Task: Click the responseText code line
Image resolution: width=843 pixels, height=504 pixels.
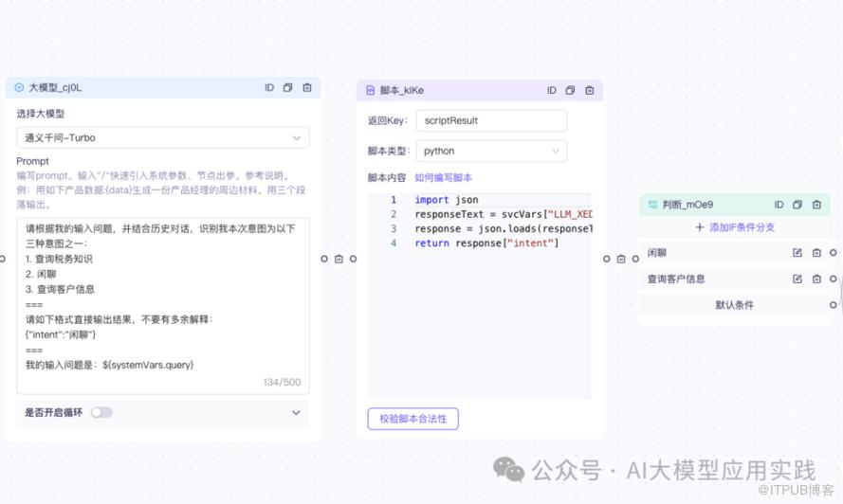Action: click(503, 214)
